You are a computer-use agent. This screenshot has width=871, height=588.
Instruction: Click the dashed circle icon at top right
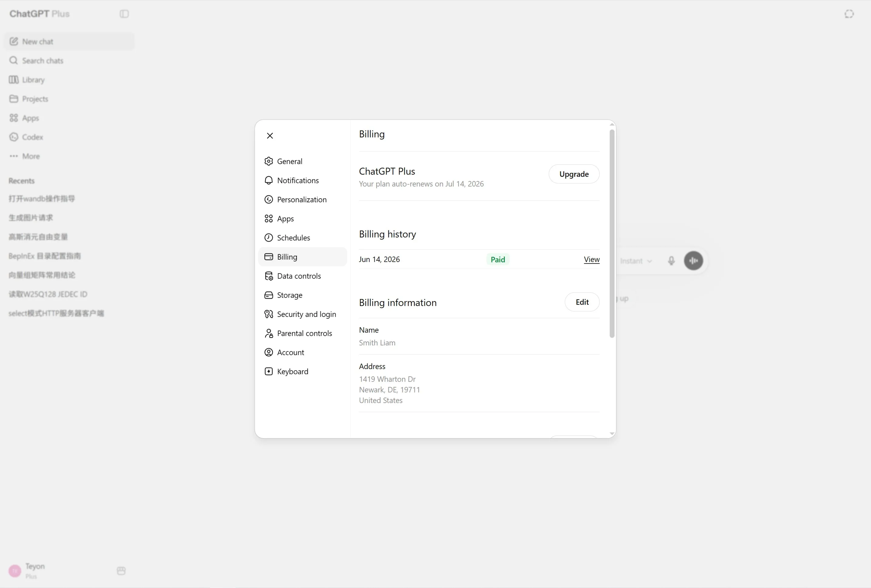(x=849, y=14)
